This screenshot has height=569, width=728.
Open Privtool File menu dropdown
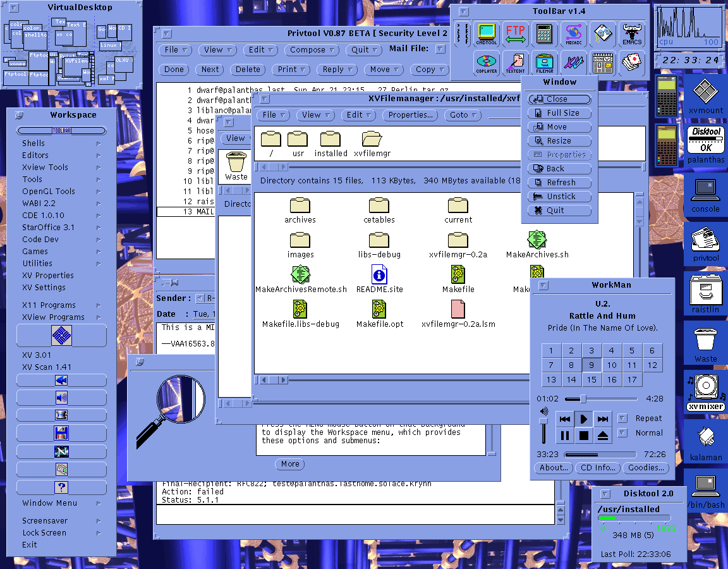[x=175, y=50]
